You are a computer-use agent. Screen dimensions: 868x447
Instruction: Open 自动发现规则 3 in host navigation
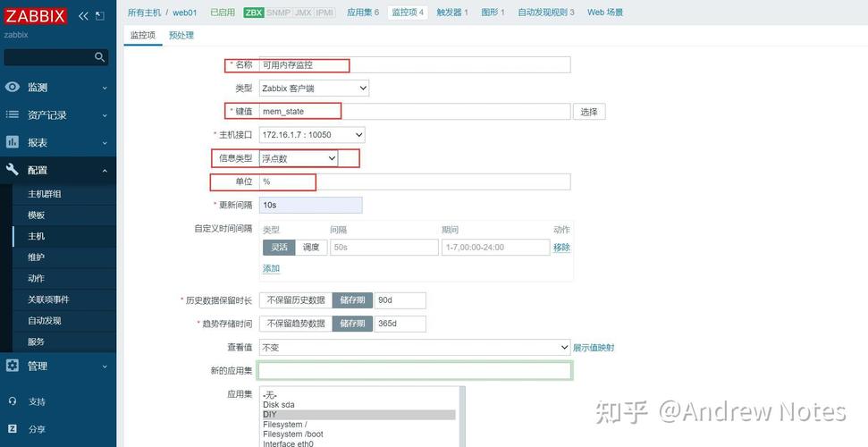coord(546,13)
